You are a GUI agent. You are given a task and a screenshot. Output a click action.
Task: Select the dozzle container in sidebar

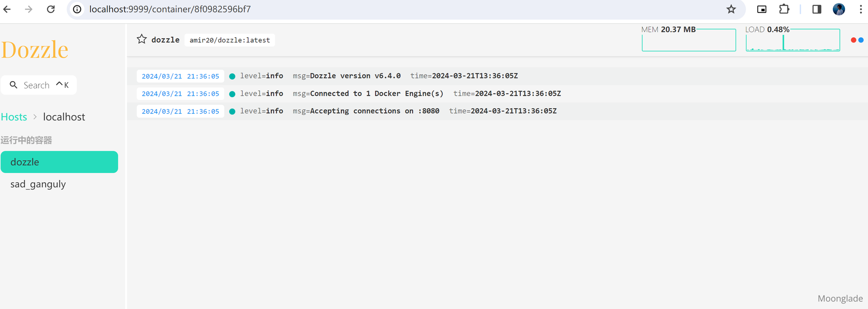[59, 162]
